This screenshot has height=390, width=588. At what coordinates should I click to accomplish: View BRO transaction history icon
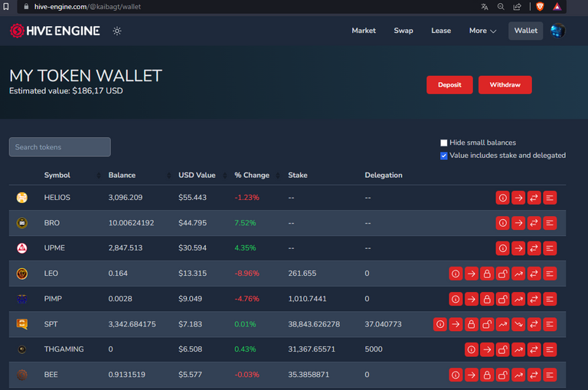(x=550, y=223)
